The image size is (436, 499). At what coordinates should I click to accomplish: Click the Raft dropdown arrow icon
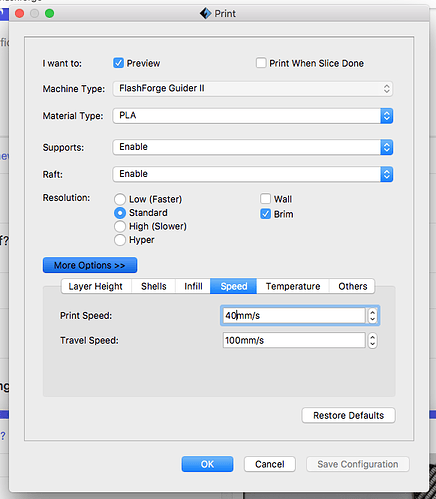(386, 174)
